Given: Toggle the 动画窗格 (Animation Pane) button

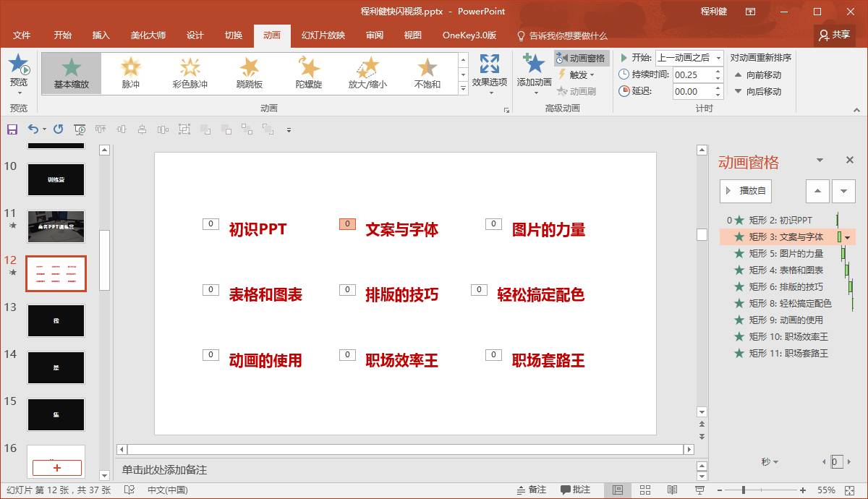Looking at the screenshot, I should click(x=581, y=58).
